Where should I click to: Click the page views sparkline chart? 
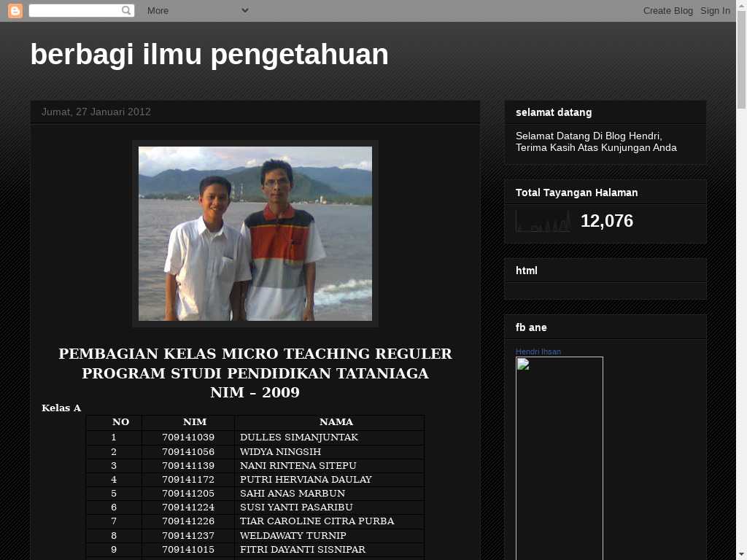pyautogui.click(x=543, y=221)
